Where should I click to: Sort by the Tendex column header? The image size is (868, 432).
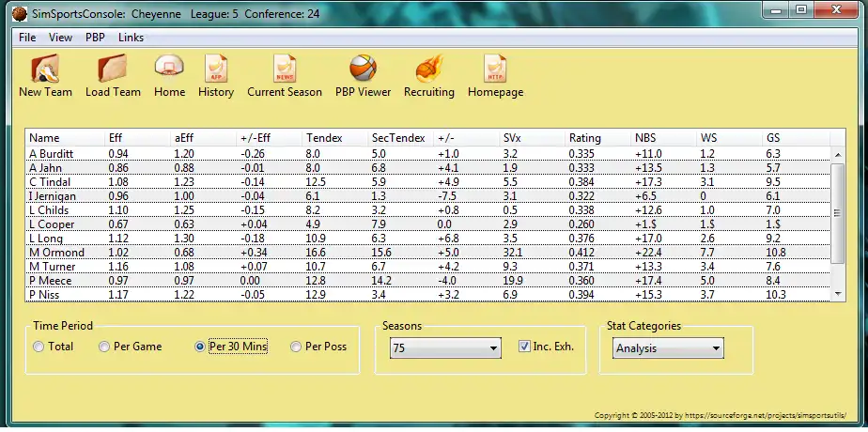pos(335,138)
